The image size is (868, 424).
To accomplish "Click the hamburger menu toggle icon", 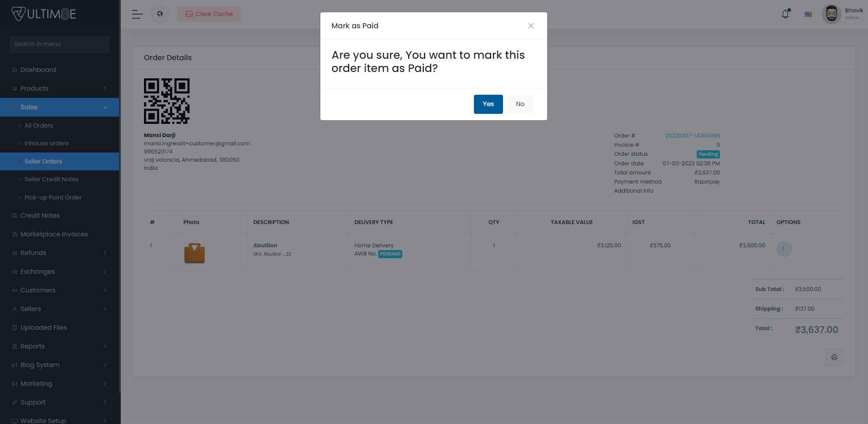I will [137, 14].
